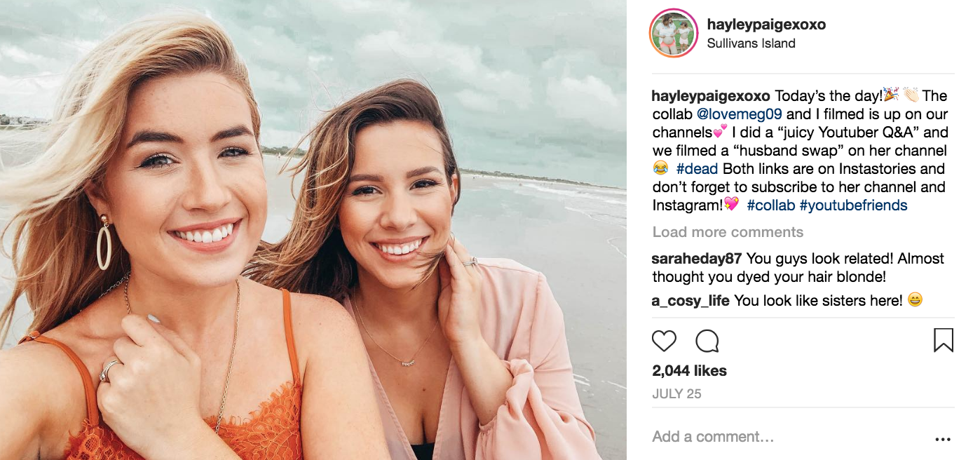Open the #collab hashtag
Viewport: 980px width, 460px height.
tap(770, 205)
